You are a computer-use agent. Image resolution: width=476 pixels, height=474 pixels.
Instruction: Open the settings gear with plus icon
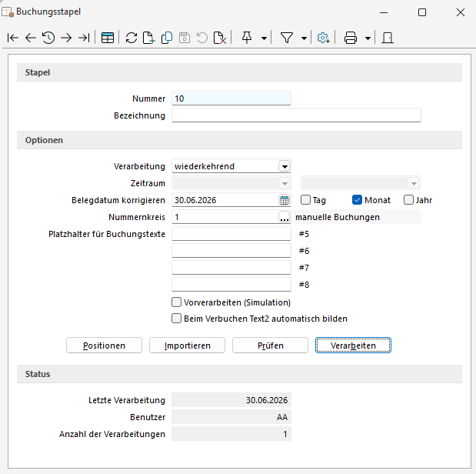coord(323,38)
